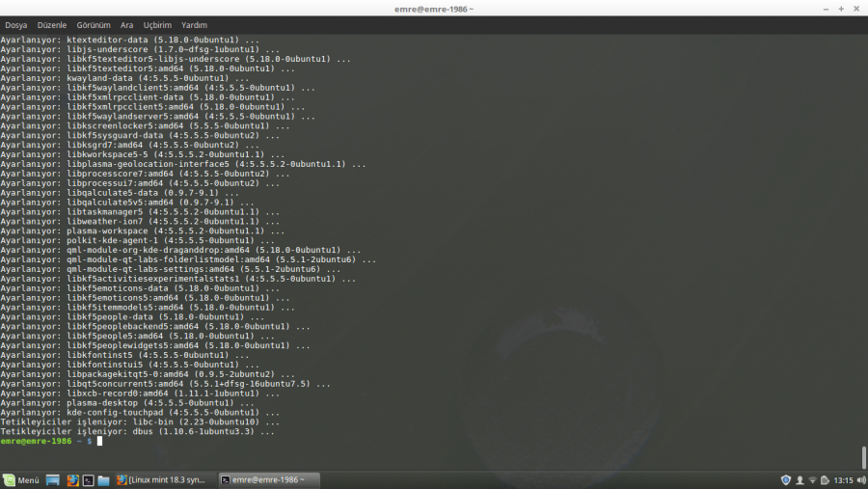This screenshot has height=489, width=868.
Task: Open the Yardım menu
Action: click(x=194, y=25)
